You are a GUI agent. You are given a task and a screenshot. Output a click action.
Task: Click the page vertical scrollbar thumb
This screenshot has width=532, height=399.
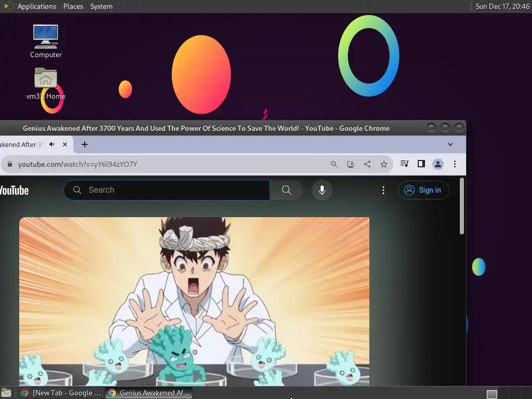point(462,206)
